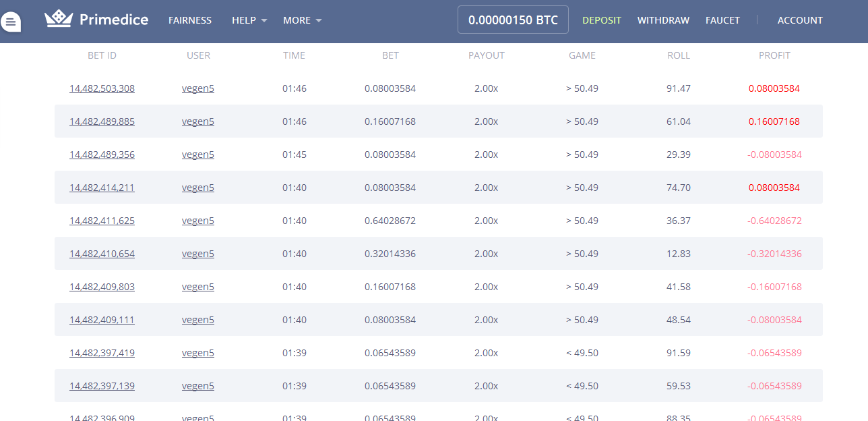868x421 pixels.
Task: Select bet amount 0.64028672
Action: coord(390,221)
